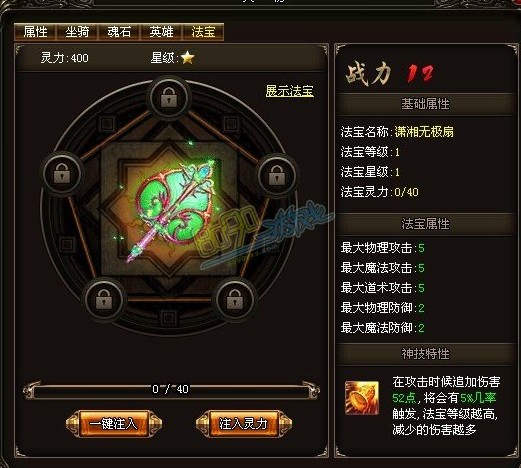Select the 法宝 tab
This screenshot has height=468, width=521.
click(x=203, y=32)
